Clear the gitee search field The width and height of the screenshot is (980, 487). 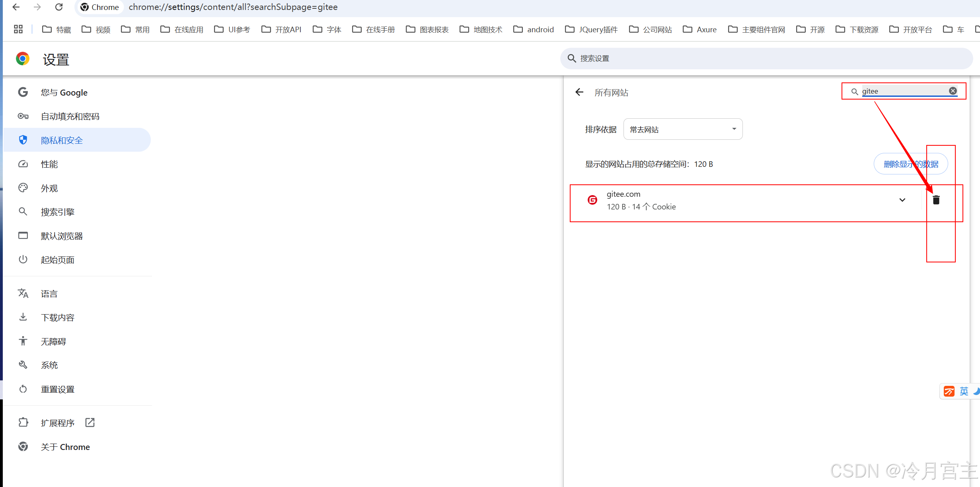coord(953,91)
